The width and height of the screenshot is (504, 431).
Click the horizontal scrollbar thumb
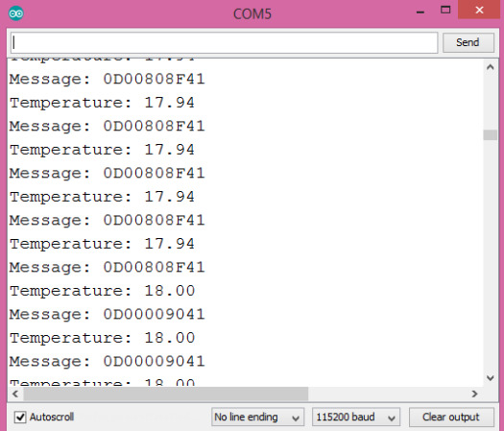coord(166,394)
